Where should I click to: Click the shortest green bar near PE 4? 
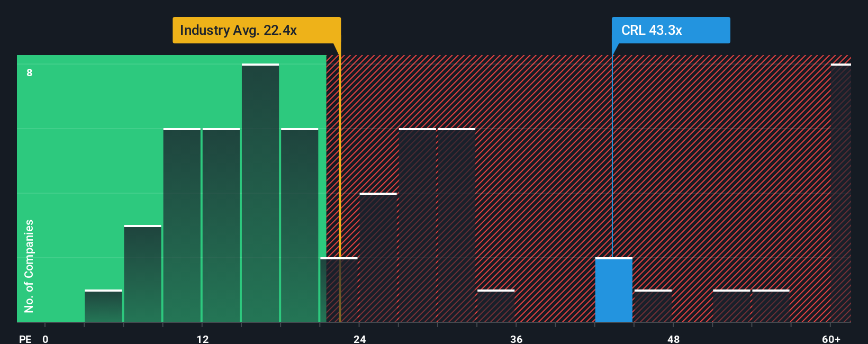[x=103, y=306]
